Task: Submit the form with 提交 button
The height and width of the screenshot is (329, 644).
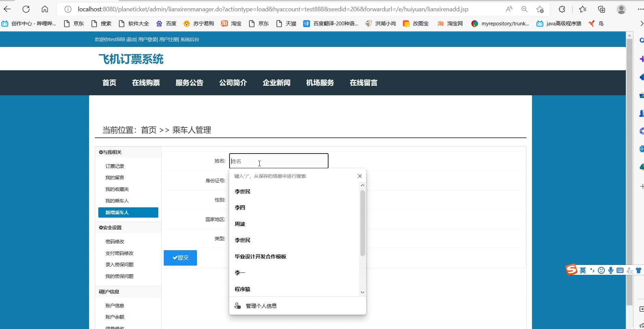Action: click(x=180, y=258)
